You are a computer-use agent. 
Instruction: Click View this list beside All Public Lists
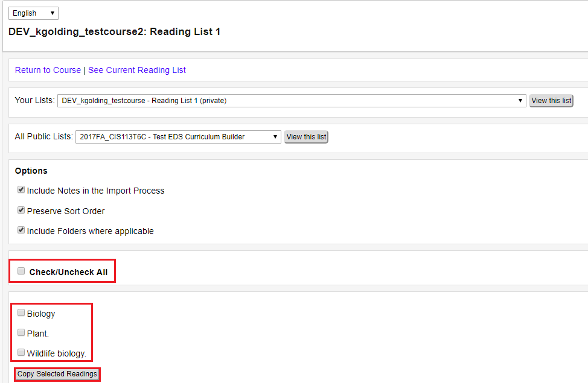306,137
